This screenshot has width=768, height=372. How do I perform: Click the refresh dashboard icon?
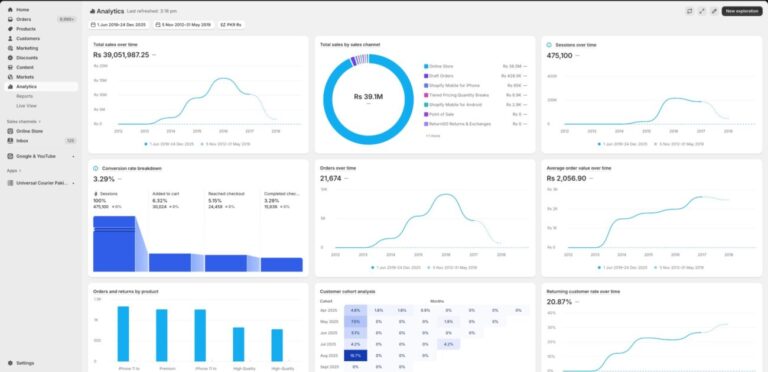[x=690, y=11]
